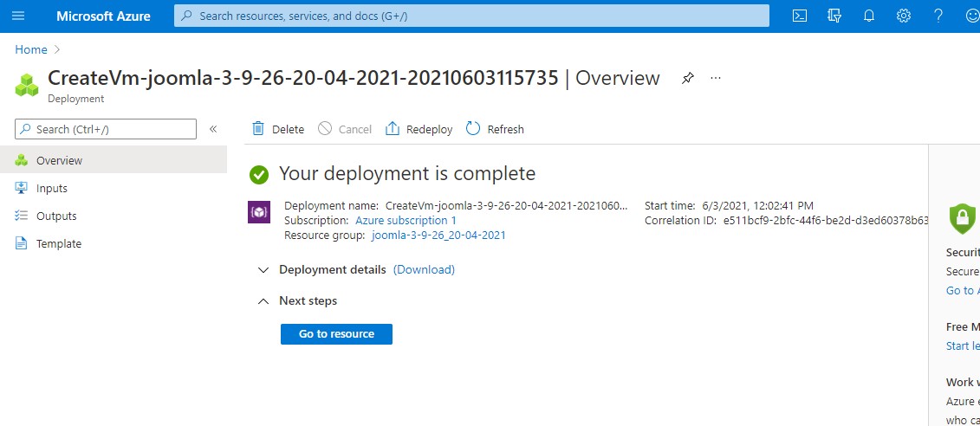Open Cloud Shell from the top bar
The image size is (980, 426).
point(800,16)
